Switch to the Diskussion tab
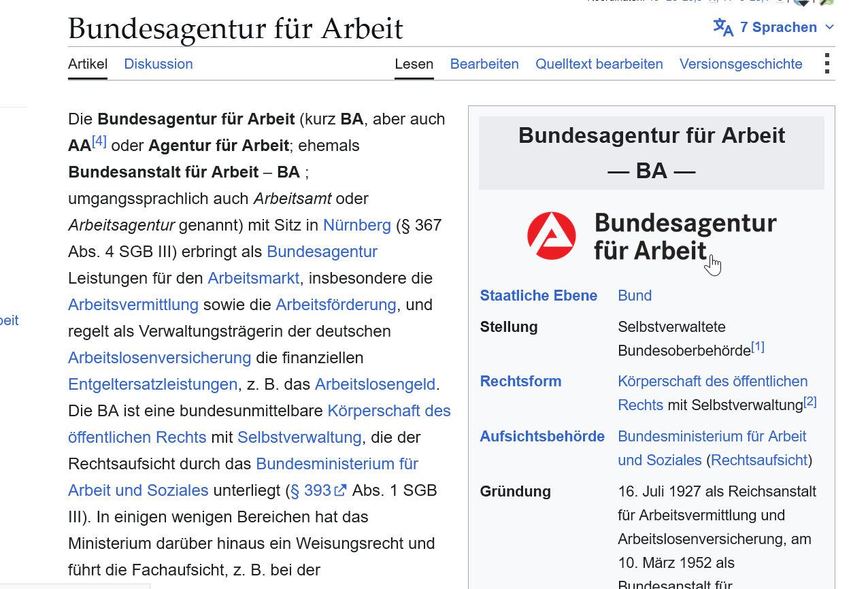Image resolution: width=868 pixels, height=589 pixels. (158, 64)
